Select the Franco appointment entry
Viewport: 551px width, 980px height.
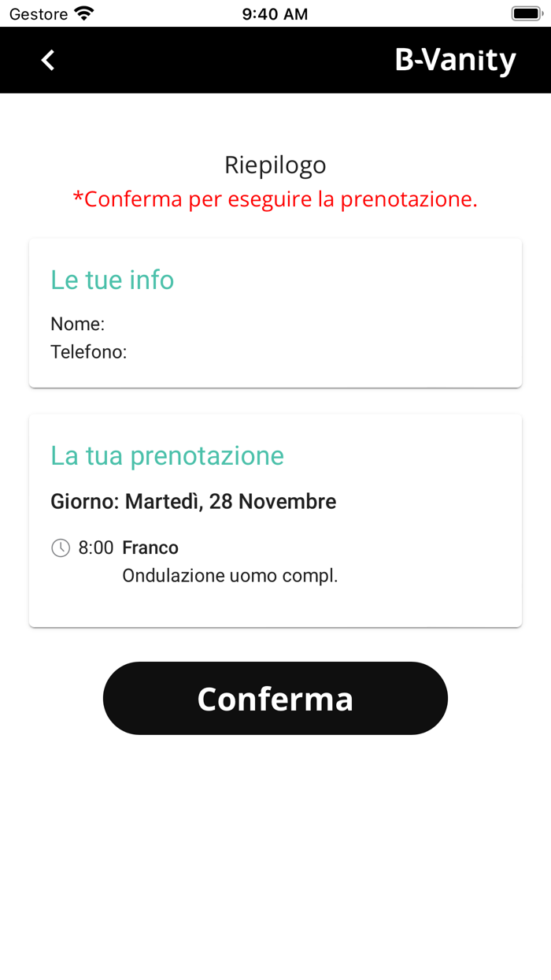[150, 547]
